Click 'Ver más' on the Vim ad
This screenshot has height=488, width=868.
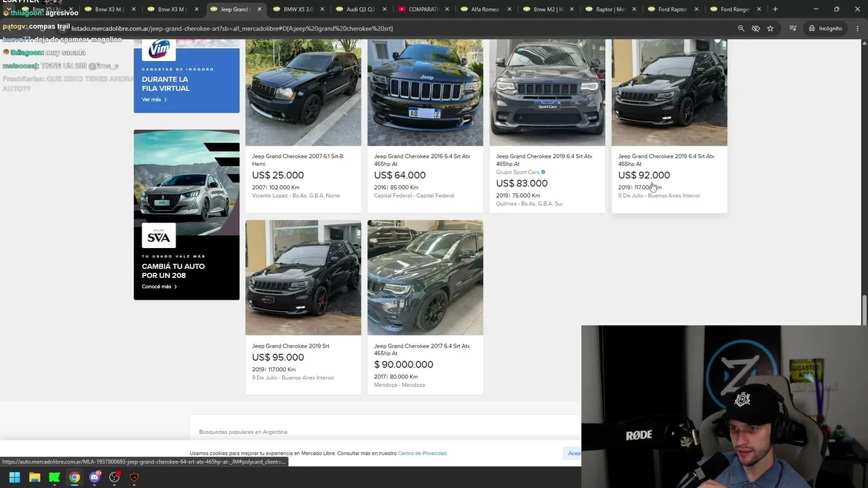pyautogui.click(x=154, y=100)
